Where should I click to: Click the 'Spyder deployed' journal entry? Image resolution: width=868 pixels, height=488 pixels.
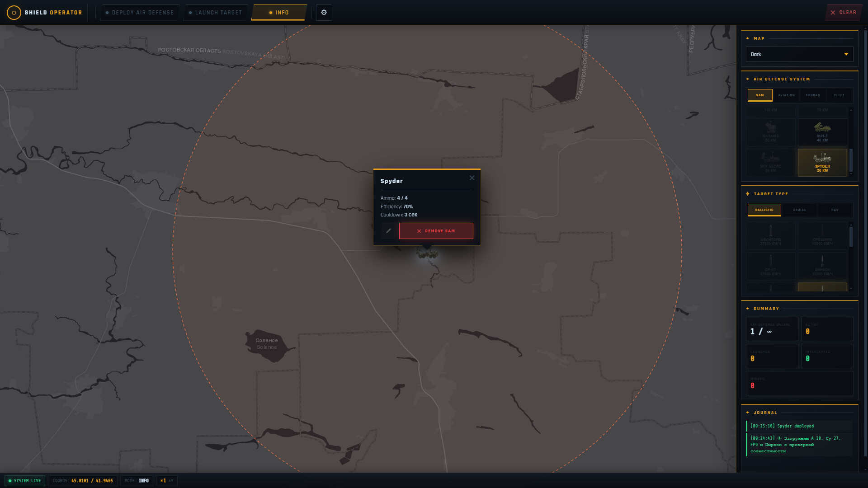coord(799,426)
